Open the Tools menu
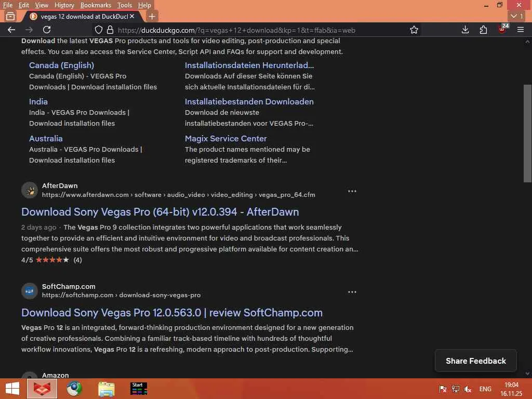 125,5
